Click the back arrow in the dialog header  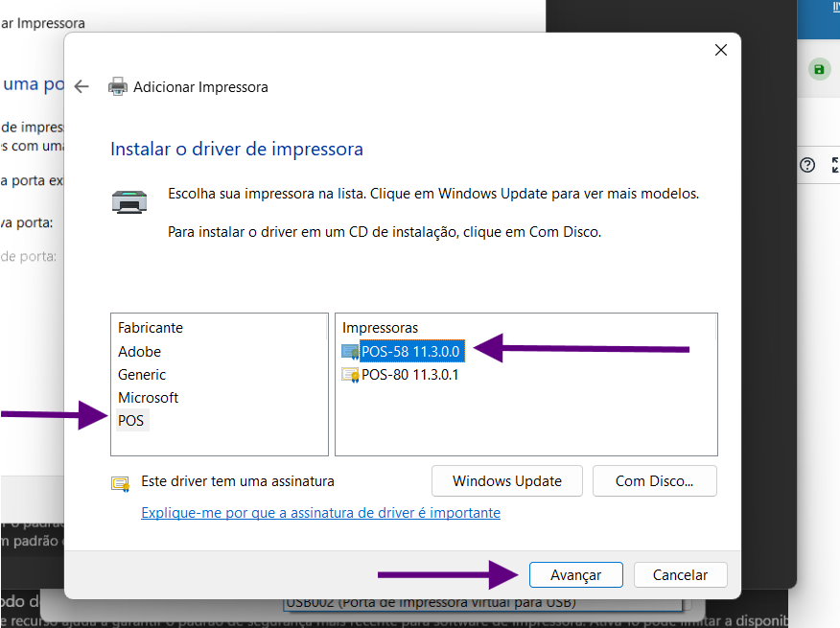pos(82,86)
